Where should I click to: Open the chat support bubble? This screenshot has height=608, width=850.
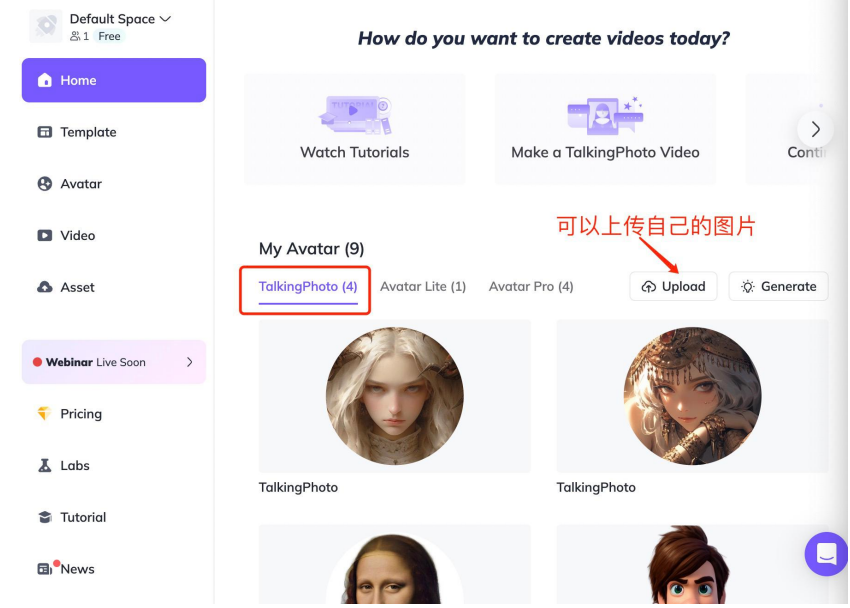click(x=825, y=553)
